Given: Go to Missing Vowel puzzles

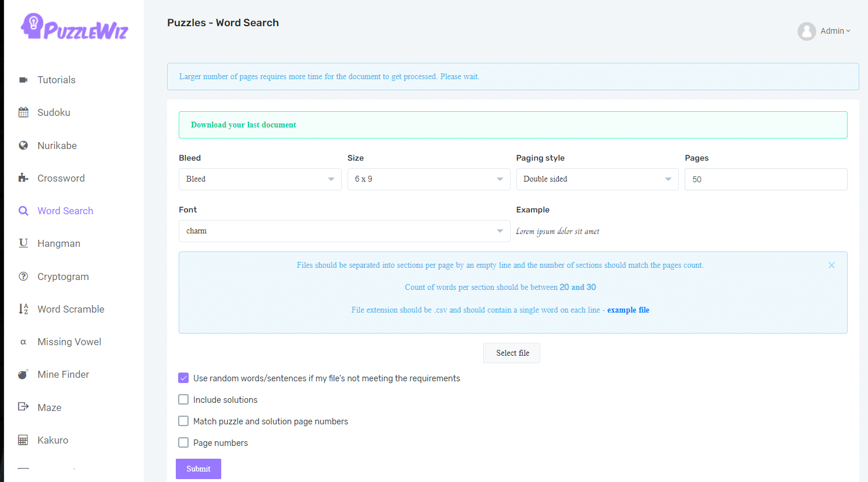Looking at the screenshot, I should click(69, 342).
